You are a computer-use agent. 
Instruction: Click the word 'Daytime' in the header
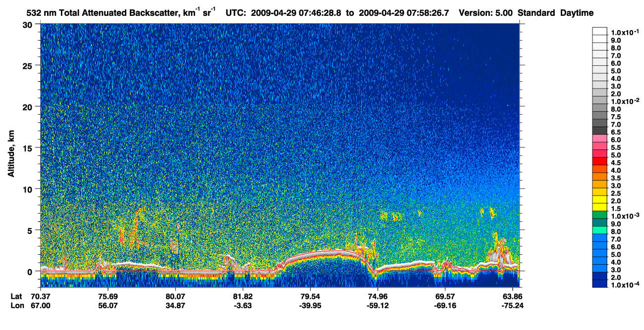pyautogui.click(x=577, y=13)
